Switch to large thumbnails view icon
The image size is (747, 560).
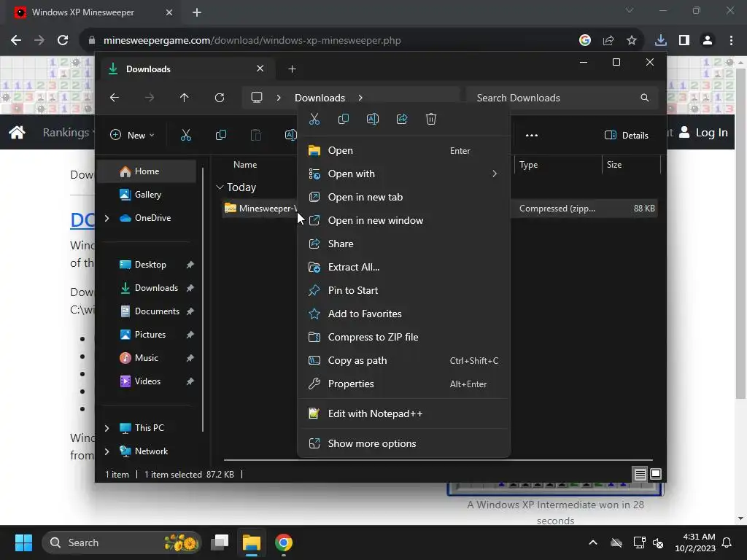pyautogui.click(x=656, y=474)
